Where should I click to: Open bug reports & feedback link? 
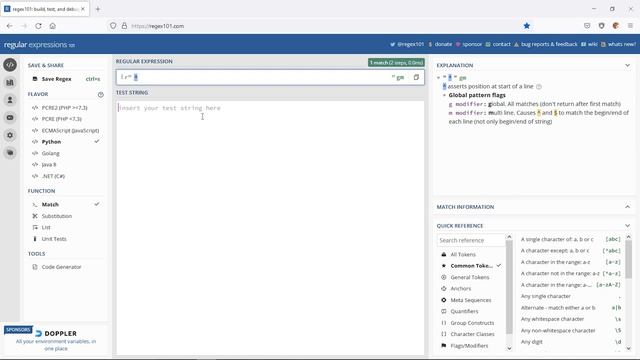point(546,44)
